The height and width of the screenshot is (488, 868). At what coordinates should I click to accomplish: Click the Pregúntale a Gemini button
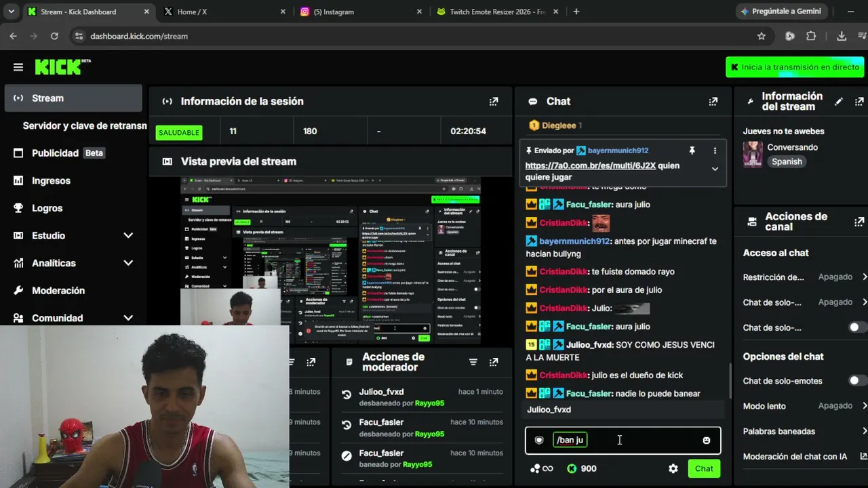[x=781, y=12]
